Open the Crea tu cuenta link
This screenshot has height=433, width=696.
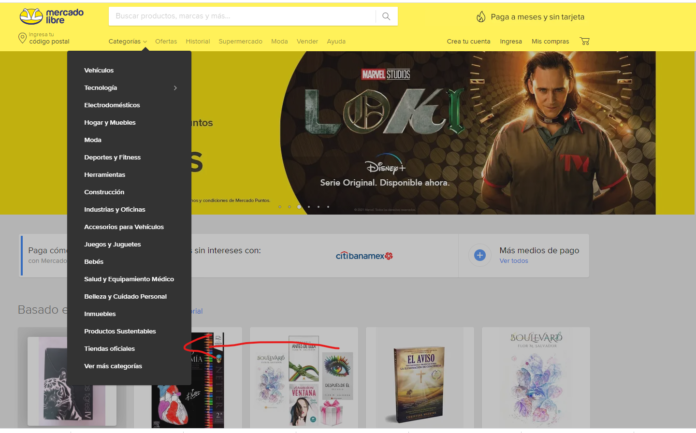coord(468,41)
